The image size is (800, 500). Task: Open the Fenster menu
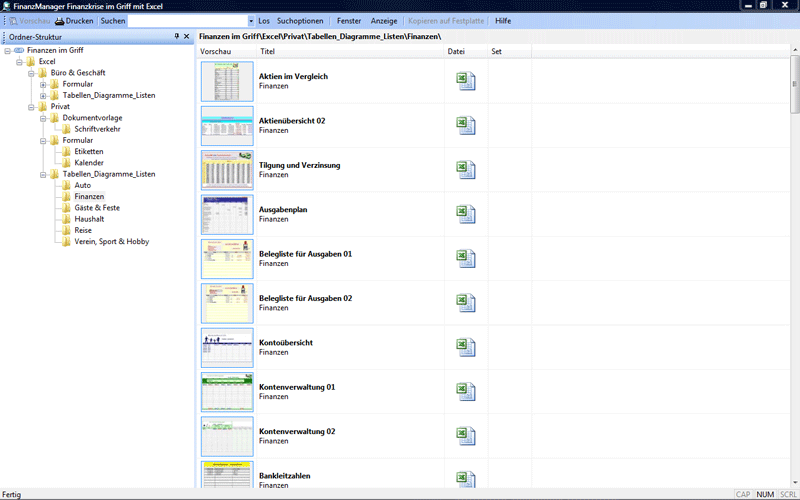349,21
